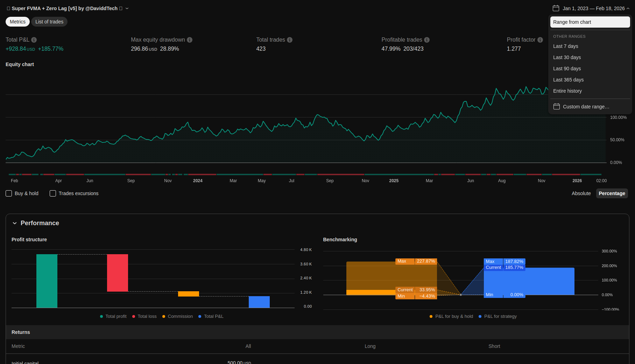
Task: Click the green Total profit bar
Action: click(47, 281)
